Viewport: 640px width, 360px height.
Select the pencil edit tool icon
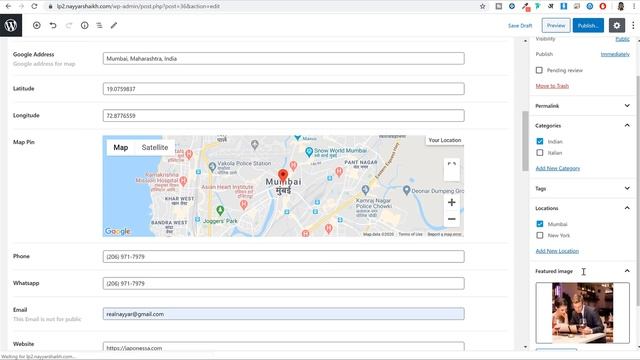click(114, 25)
